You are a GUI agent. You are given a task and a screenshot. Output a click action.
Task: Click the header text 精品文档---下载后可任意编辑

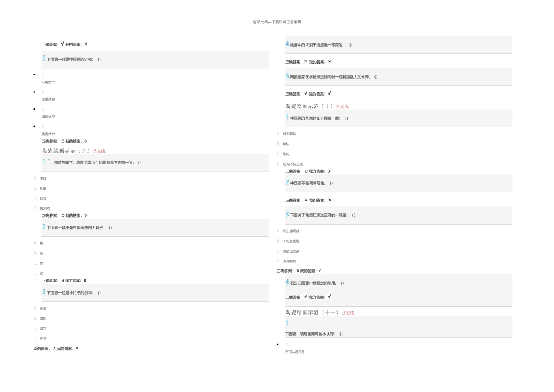(x=277, y=22)
